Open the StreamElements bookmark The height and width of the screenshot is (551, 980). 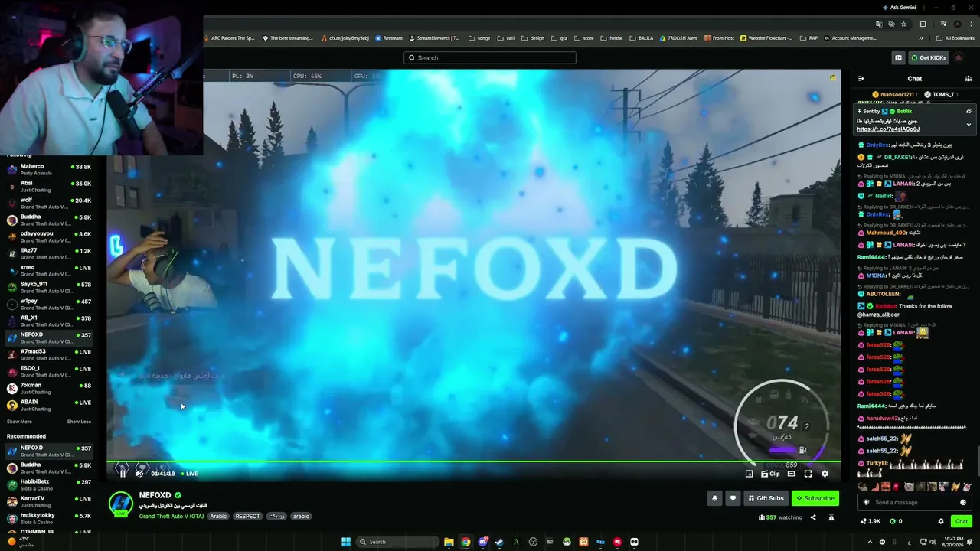click(434, 38)
